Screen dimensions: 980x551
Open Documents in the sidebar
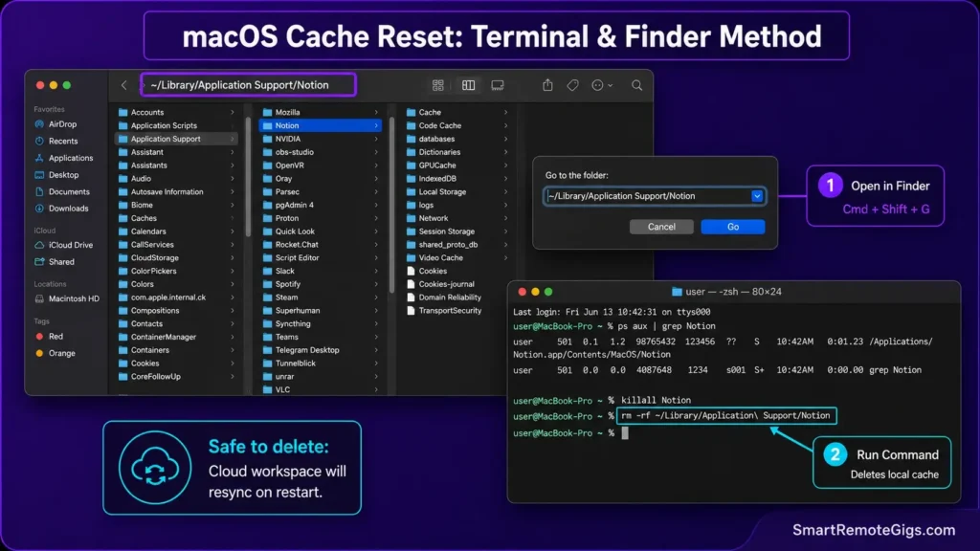(62, 191)
